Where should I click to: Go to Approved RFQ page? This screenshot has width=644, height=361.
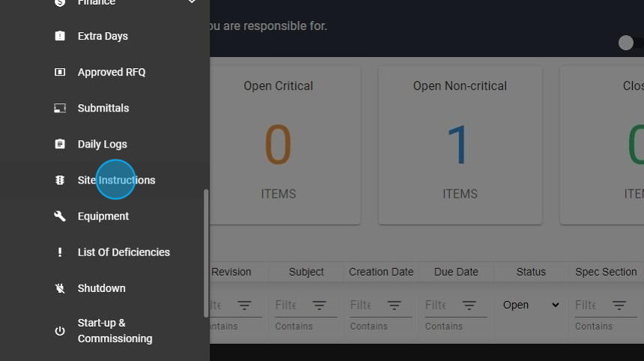tap(112, 73)
